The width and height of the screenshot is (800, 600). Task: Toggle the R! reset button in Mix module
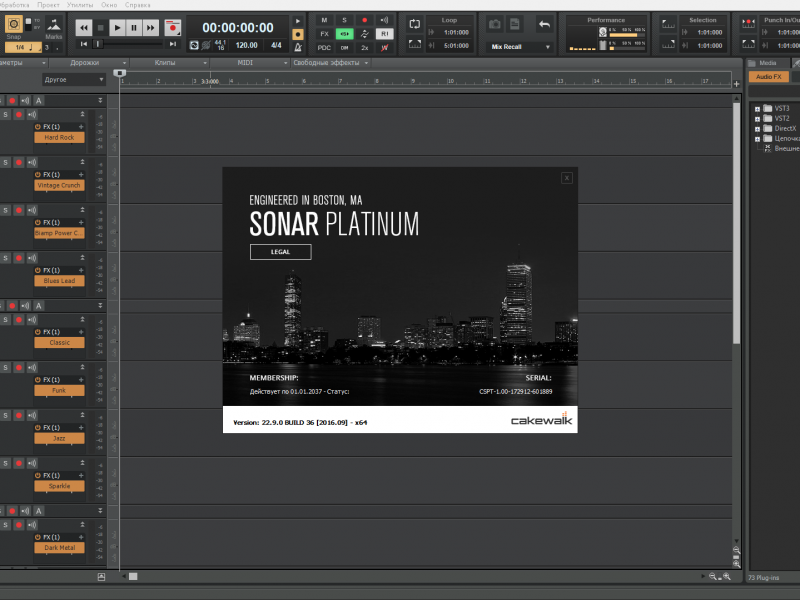click(x=385, y=34)
